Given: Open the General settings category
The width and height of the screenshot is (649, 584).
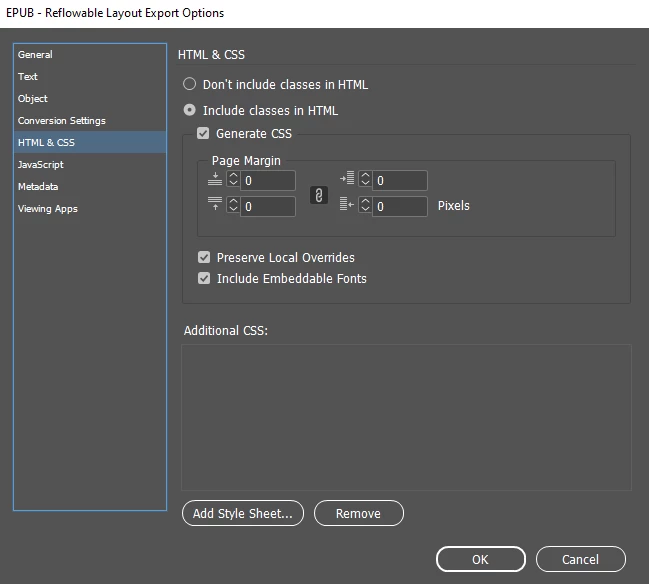Looking at the screenshot, I should (x=90, y=54).
